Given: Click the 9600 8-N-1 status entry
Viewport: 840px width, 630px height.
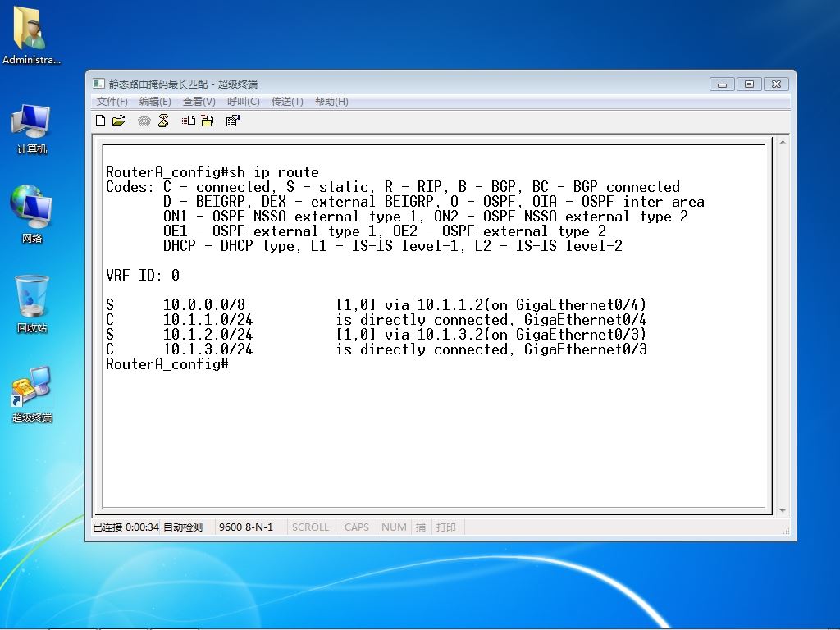Looking at the screenshot, I should tap(246, 527).
